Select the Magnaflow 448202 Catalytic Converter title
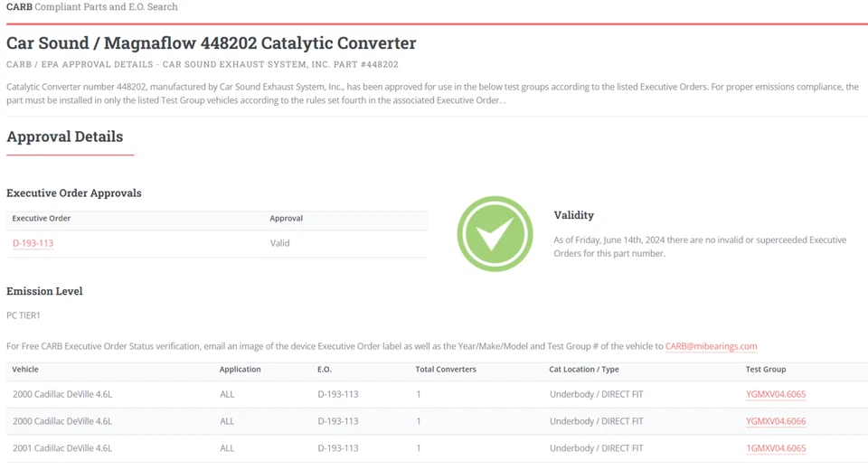This screenshot has height=470, width=868. [x=211, y=42]
